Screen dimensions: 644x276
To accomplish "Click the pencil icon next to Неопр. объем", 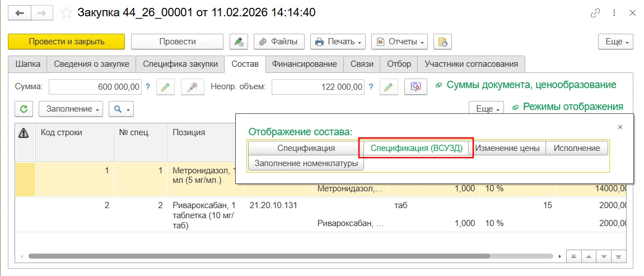I will tap(389, 87).
